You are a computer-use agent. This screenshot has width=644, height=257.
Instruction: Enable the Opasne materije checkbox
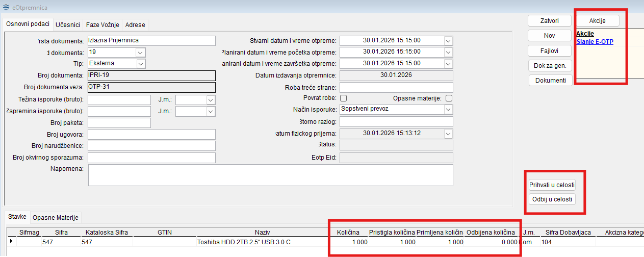click(449, 98)
